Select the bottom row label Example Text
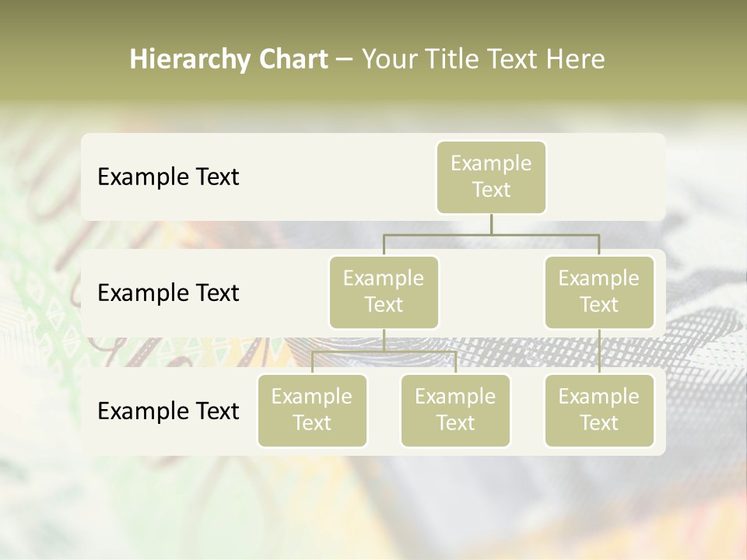The height and width of the screenshot is (560, 747). [x=167, y=411]
